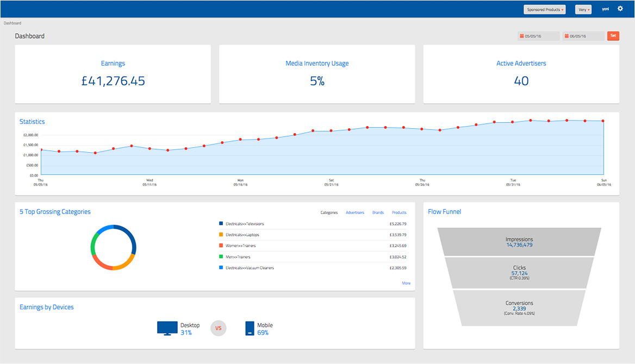Click the Electricals>>Televisions legend swatch
Screen dimensions: 635x364
(x=221, y=223)
